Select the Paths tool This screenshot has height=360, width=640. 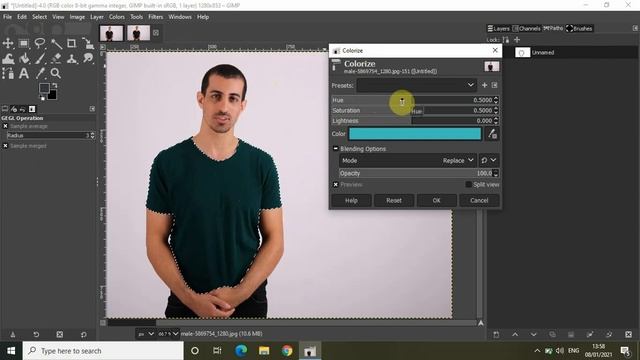(x=8, y=73)
